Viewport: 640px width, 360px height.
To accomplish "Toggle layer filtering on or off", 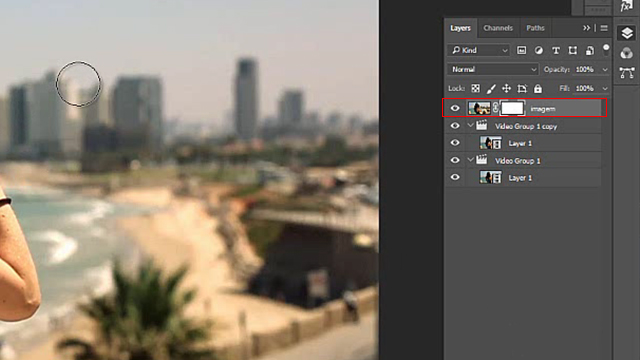I will (606, 49).
